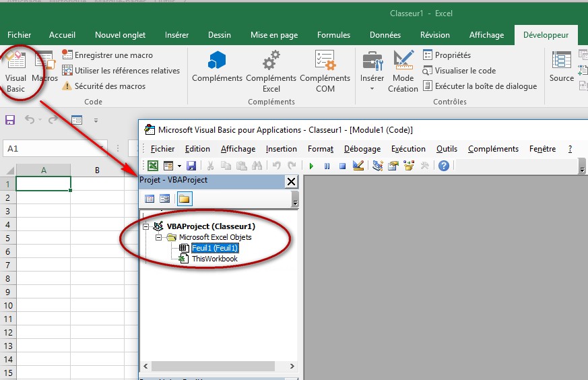Click Reset stop icon in VBA toolbar
588x380 pixels.
pyautogui.click(x=342, y=166)
